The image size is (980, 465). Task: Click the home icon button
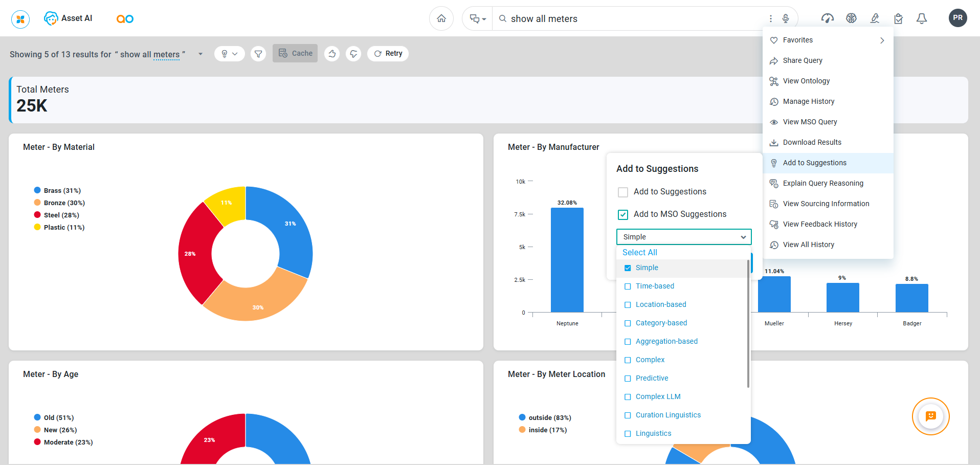click(441, 18)
